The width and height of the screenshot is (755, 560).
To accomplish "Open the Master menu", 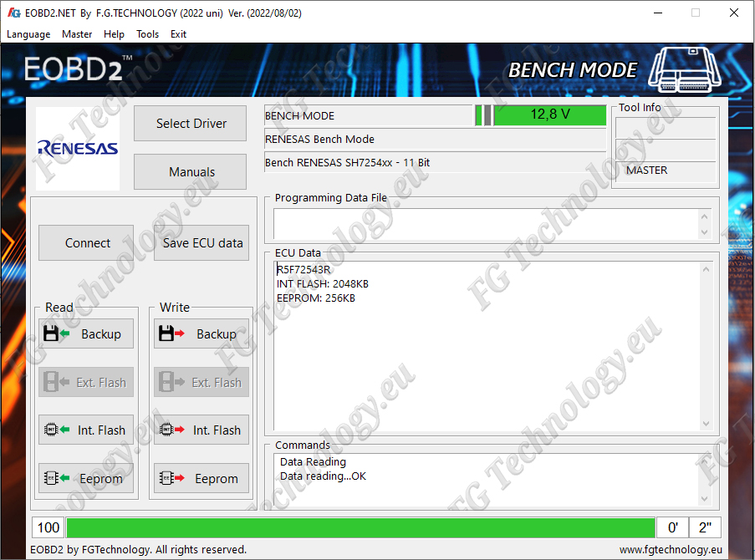I will coord(77,34).
